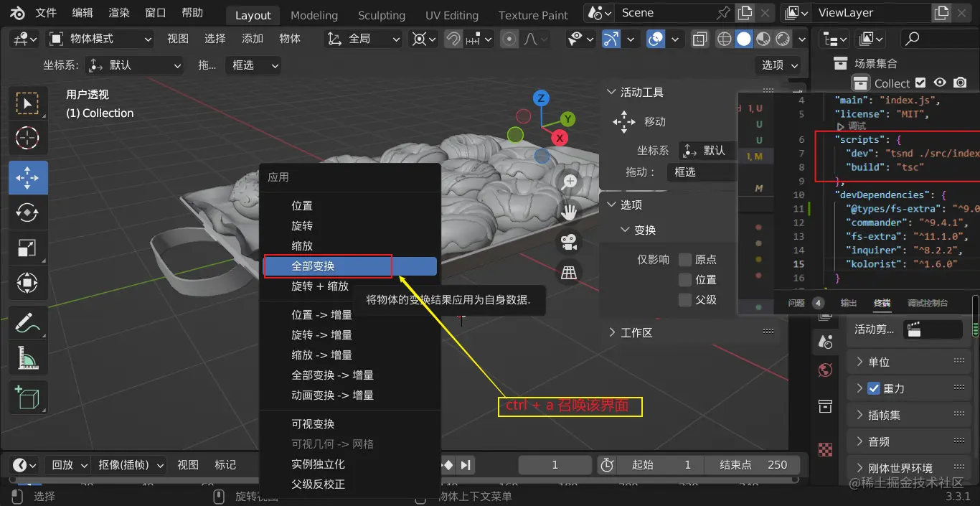The width and height of the screenshot is (980, 506).
Task: Open the 文件 menu
Action: (x=46, y=13)
